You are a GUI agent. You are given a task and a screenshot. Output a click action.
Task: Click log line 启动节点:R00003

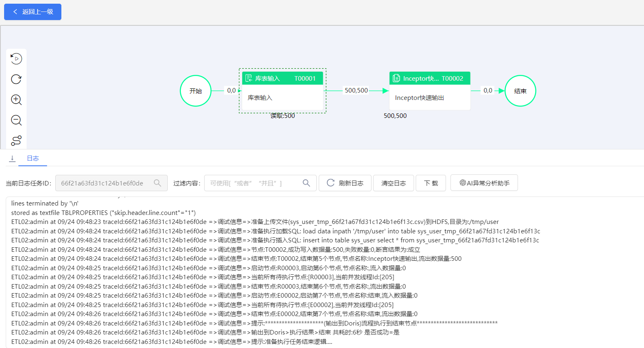[x=209, y=268]
